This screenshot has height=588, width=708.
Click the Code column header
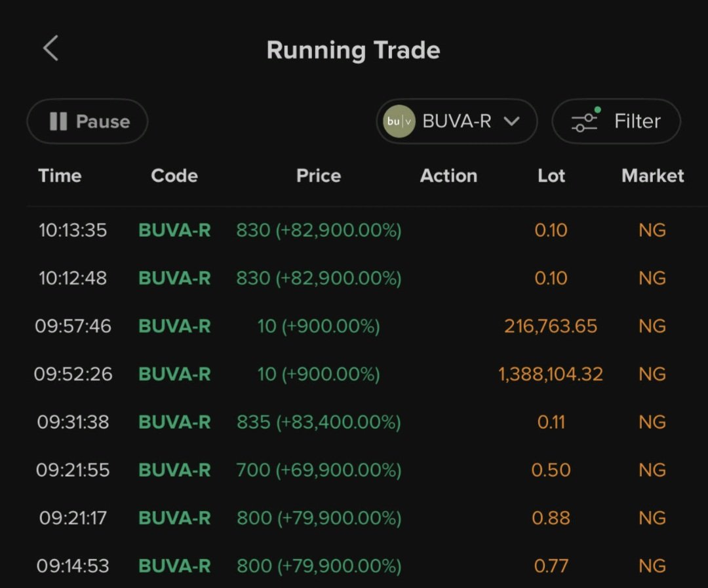(174, 176)
